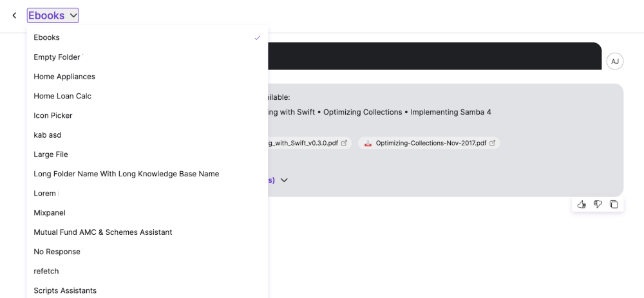The width and height of the screenshot is (644, 298).
Task: Select the Large File option
Action: 51,154
